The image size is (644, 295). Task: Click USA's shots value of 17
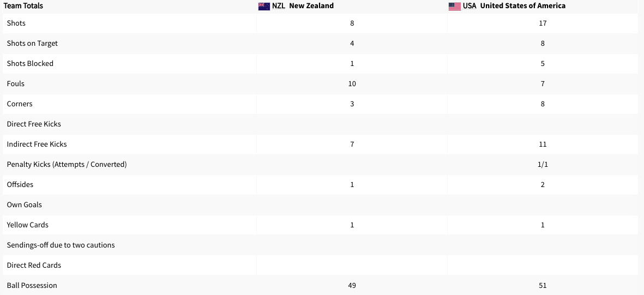coord(542,23)
